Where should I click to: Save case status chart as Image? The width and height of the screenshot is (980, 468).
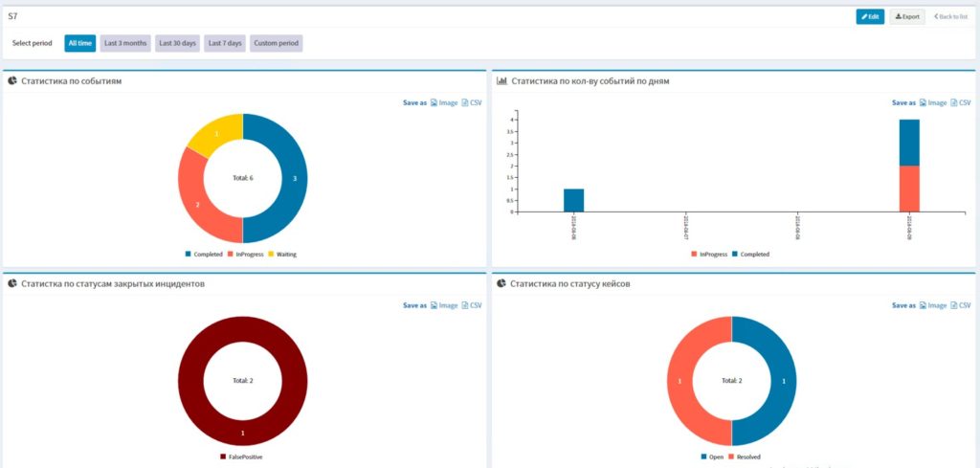[x=932, y=305]
